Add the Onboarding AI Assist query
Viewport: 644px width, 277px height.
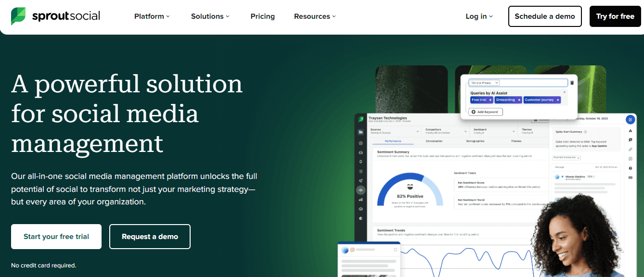point(508,100)
